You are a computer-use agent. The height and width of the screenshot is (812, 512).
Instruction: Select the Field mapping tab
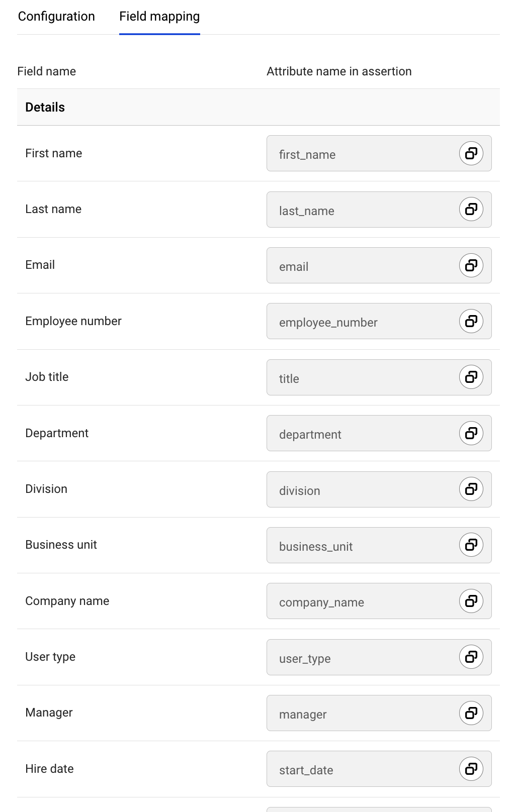point(159,17)
